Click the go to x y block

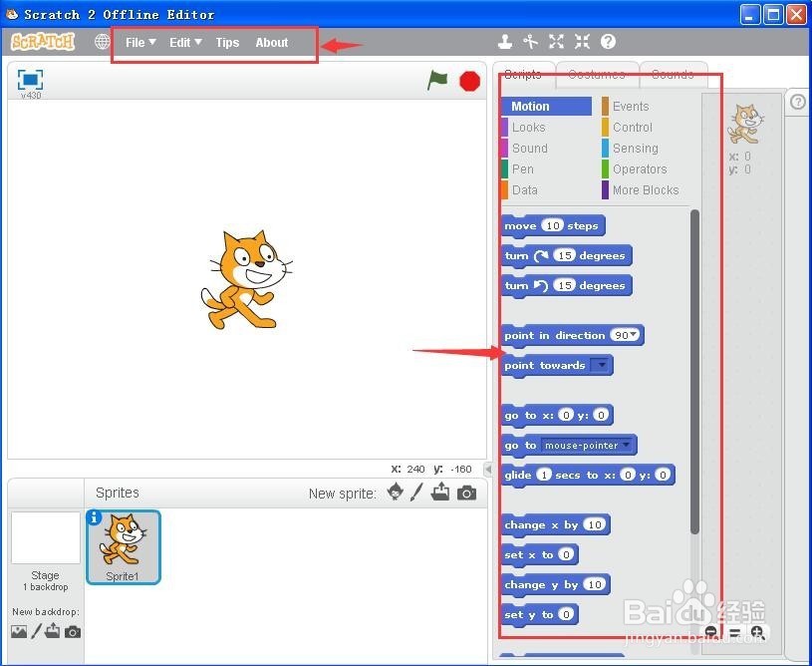(x=557, y=416)
